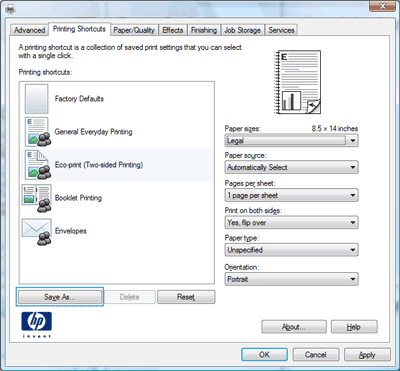Select the "Envelopes" label text
This screenshot has width=400, height=371.
click(x=71, y=231)
